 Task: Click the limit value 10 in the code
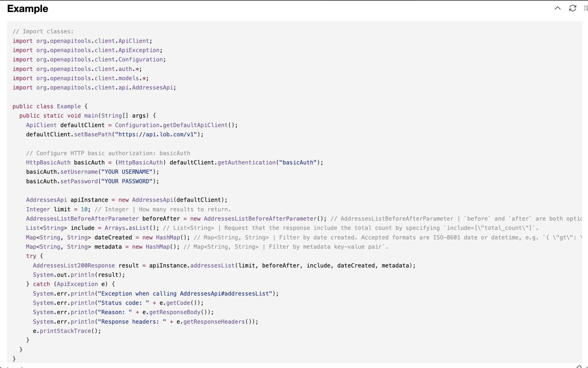tap(84, 209)
